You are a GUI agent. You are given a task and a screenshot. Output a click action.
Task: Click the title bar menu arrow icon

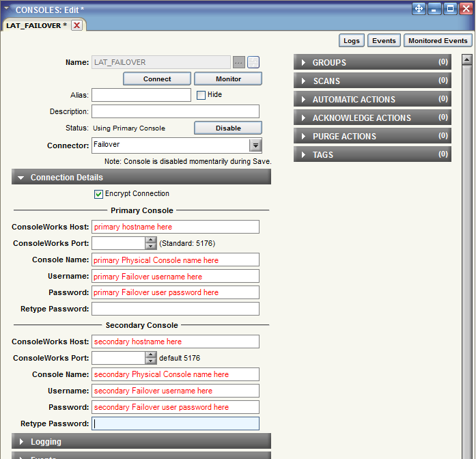(x=7, y=9)
